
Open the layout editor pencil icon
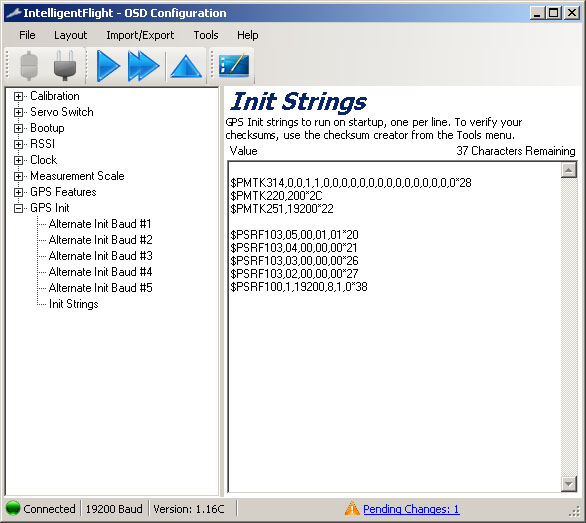pos(234,65)
